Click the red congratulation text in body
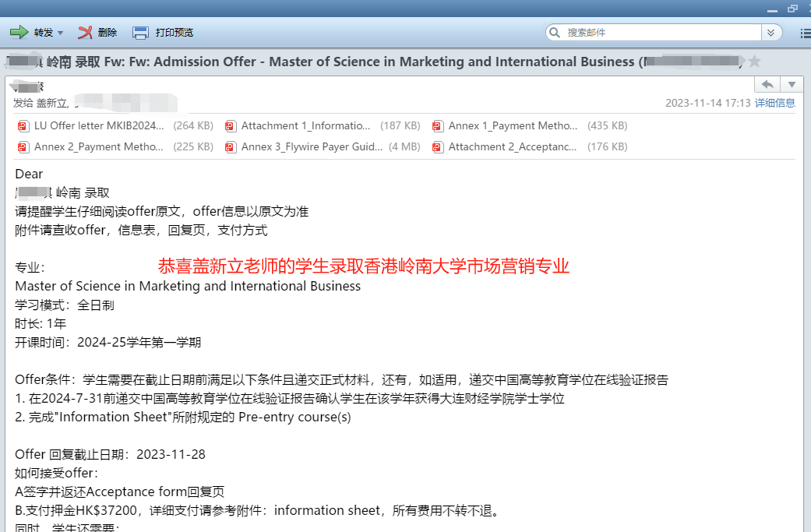Screen dimensions: 811x532 364,266
